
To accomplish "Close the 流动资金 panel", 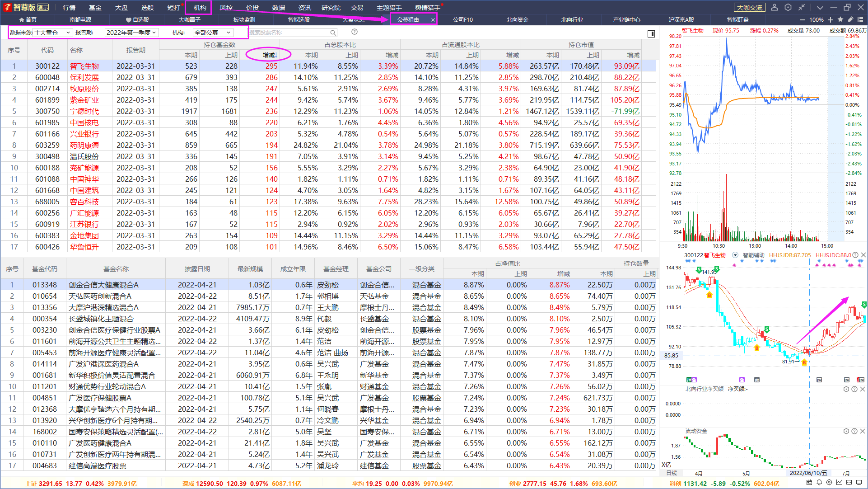I will [863, 431].
